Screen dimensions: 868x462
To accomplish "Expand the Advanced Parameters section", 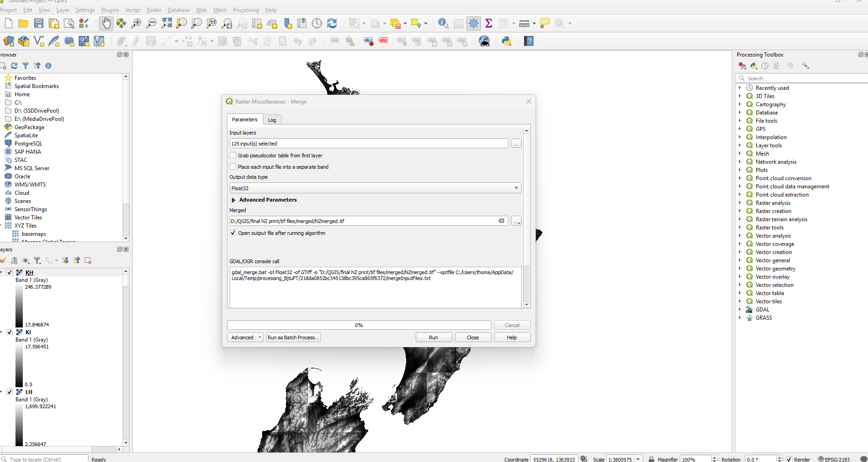I will coord(233,200).
